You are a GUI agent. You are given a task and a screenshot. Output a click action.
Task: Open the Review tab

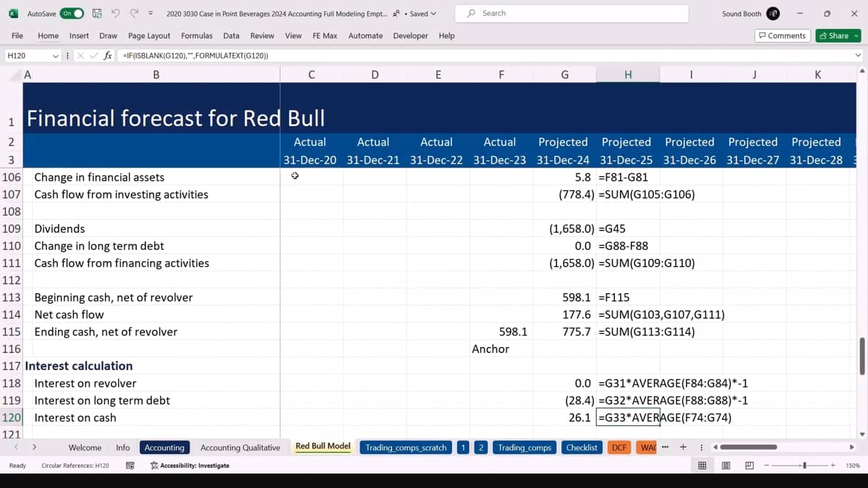coord(262,35)
